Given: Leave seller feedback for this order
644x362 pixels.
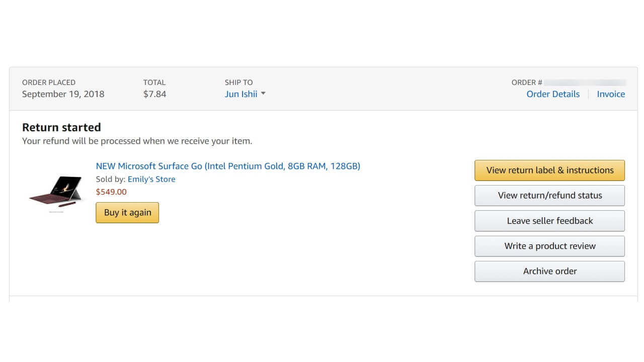Looking at the screenshot, I should point(549,221).
